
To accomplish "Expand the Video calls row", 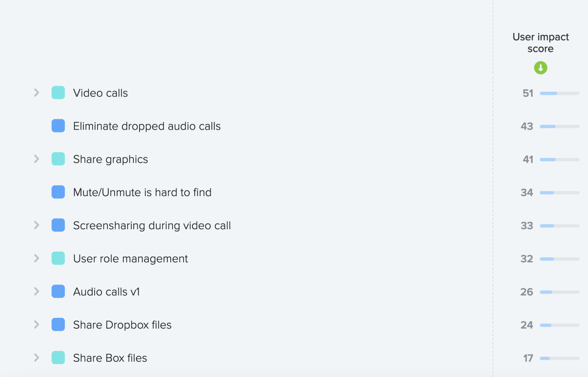I will pos(36,93).
